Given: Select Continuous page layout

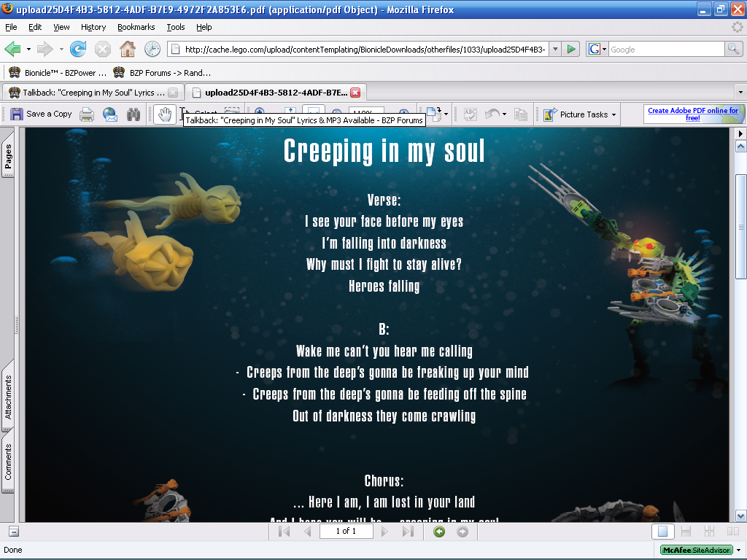Looking at the screenshot, I should (686, 531).
